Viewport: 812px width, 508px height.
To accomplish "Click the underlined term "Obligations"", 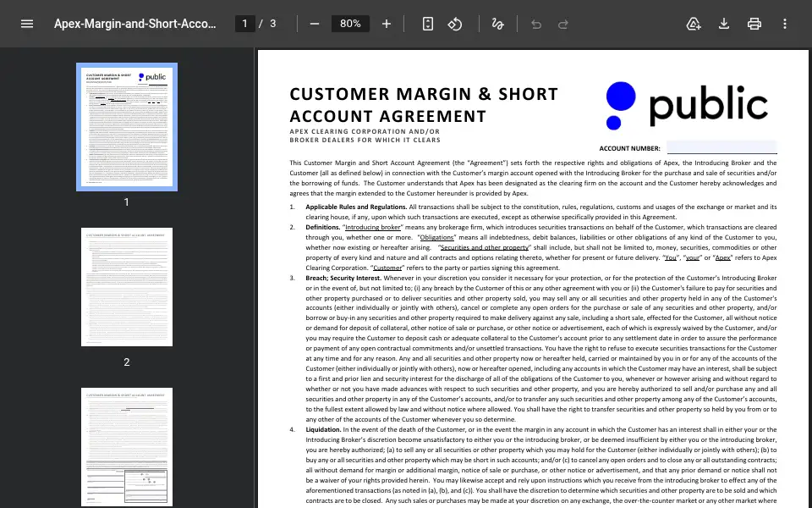I will pos(436,237).
